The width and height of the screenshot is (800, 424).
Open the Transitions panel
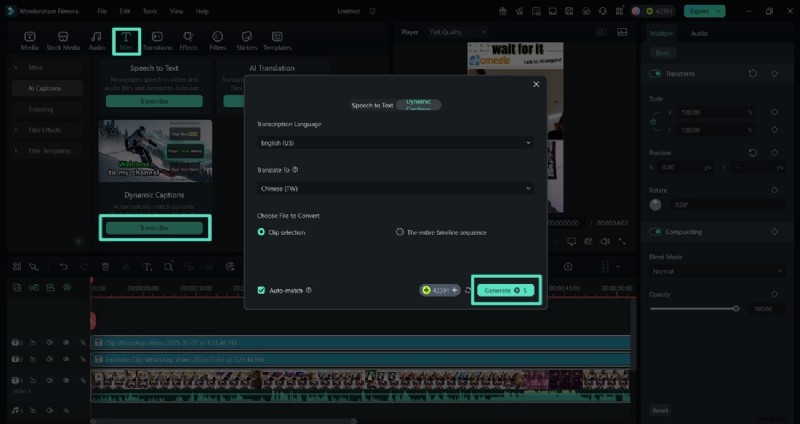coord(157,41)
